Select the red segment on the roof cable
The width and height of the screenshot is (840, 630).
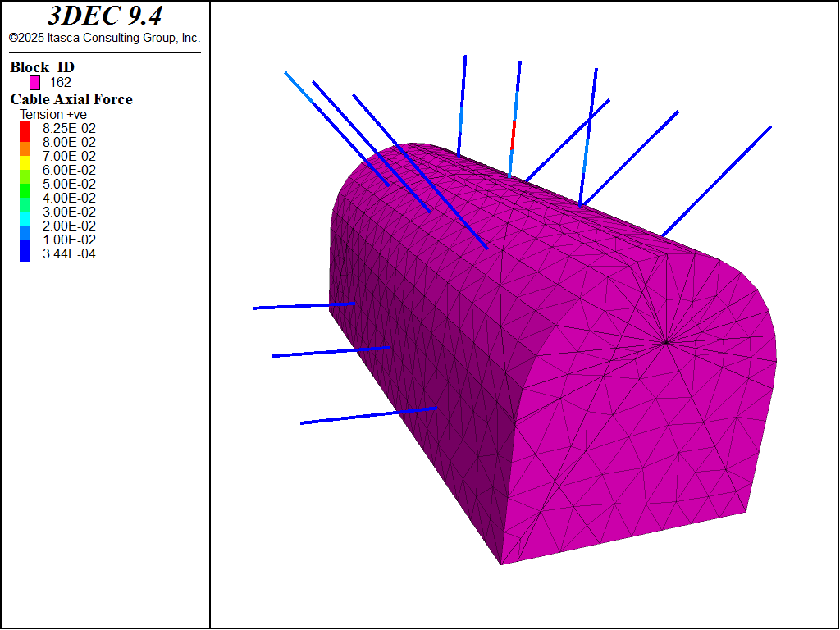514,135
